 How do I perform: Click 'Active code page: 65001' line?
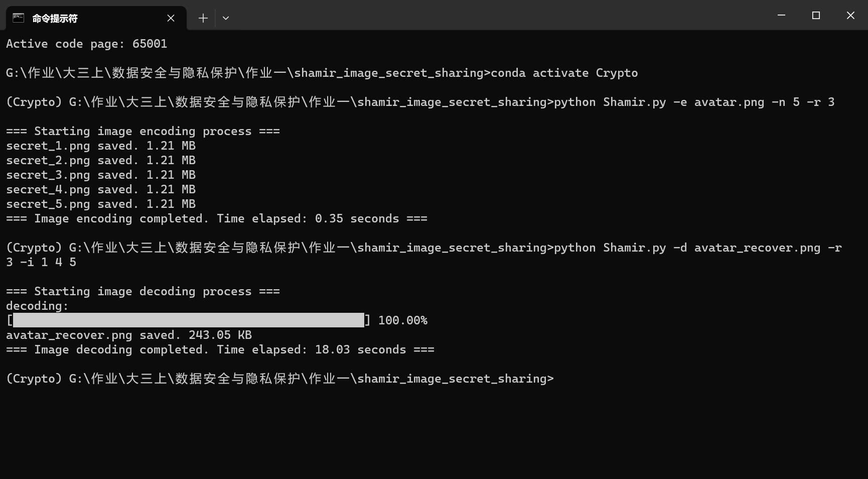pos(87,44)
